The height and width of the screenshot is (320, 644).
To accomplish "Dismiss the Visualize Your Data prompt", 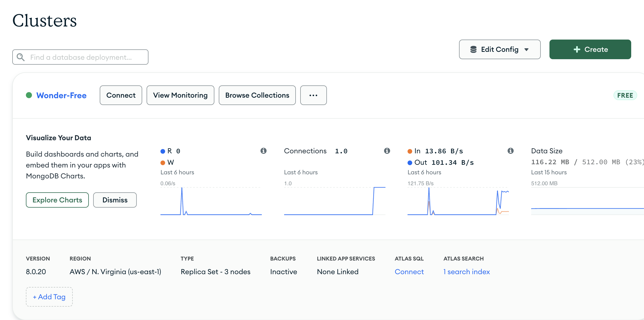I will (115, 200).
